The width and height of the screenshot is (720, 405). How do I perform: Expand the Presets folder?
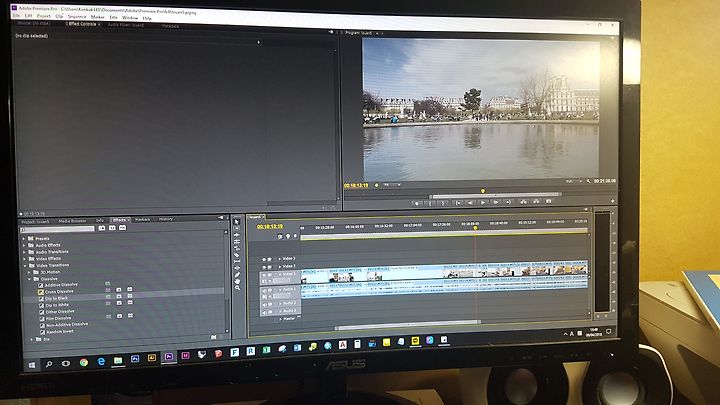coord(24,239)
